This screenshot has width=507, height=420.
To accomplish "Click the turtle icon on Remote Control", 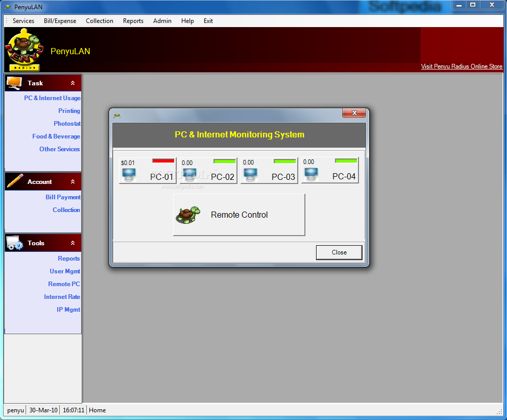I will [188, 215].
